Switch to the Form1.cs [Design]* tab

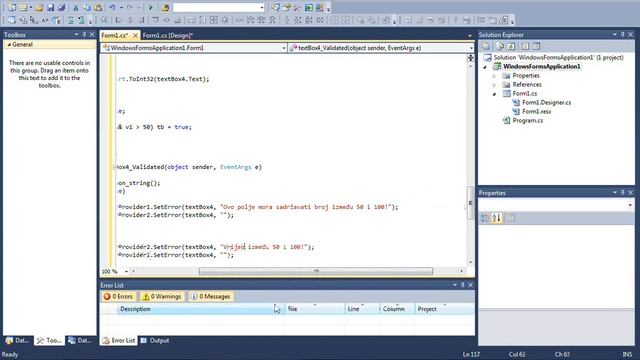click(x=168, y=36)
